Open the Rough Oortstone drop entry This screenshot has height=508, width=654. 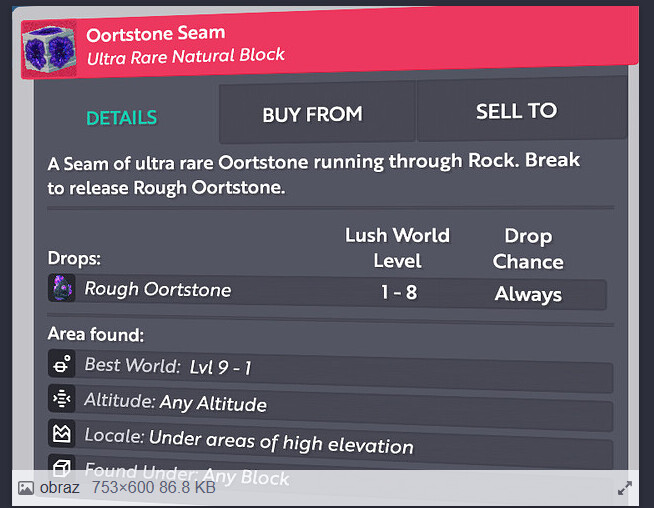[x=327, y=292]
